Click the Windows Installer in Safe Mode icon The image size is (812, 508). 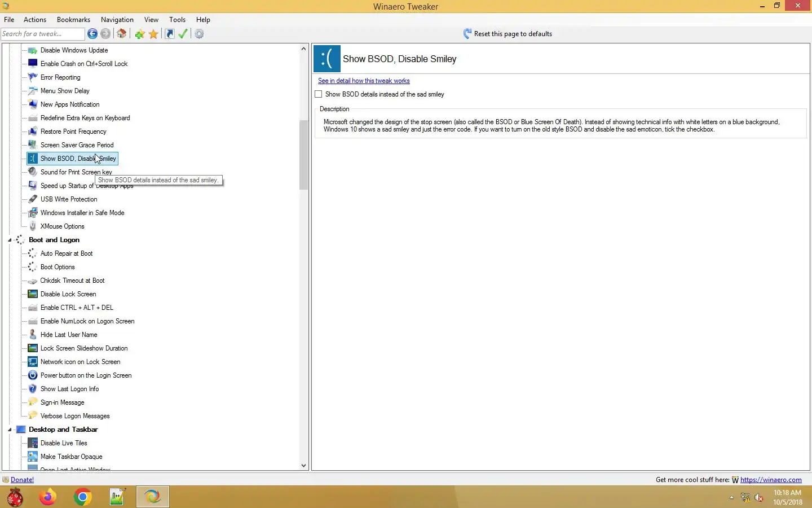pyautogui.click(x=33, y=213)
